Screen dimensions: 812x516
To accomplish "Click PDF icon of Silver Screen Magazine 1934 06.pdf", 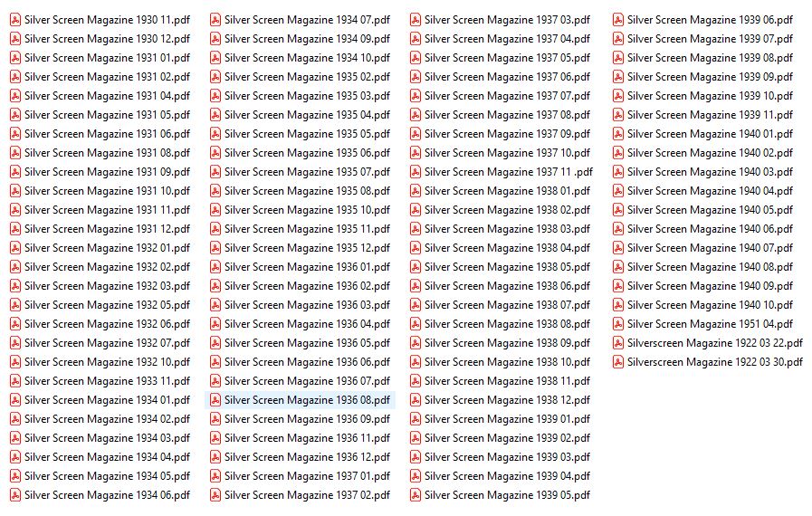I will (x=15, y=495).
